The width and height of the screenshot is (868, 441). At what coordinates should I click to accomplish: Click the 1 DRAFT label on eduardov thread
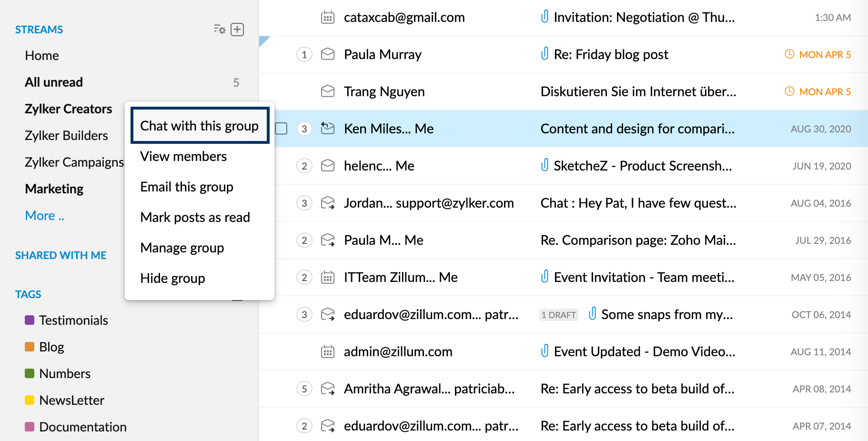click(558, 315)
